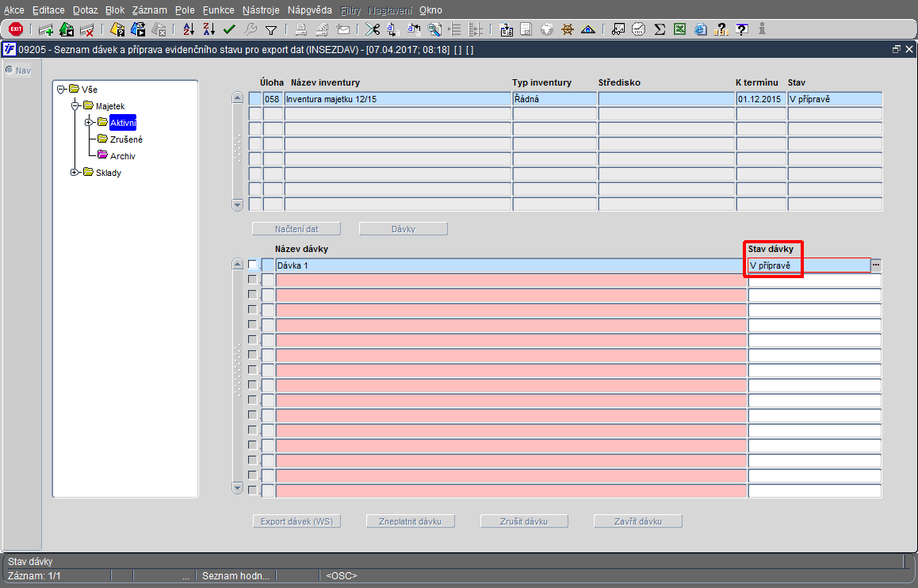Click the Internet Explorer browser icon
Screen dimensions: 918x588
pyautogui.click(x=700, y=29)
